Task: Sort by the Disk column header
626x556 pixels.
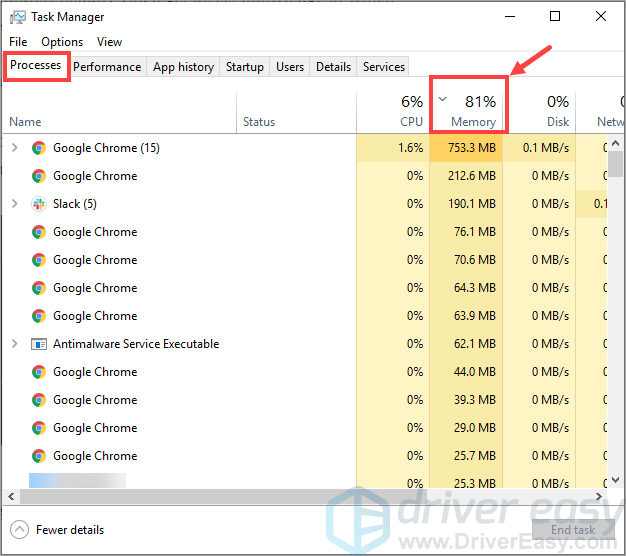Action: click(539, 113)
